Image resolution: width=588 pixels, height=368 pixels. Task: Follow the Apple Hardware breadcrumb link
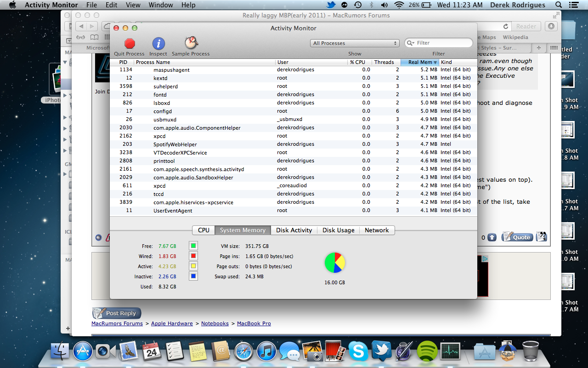point(172,323)
